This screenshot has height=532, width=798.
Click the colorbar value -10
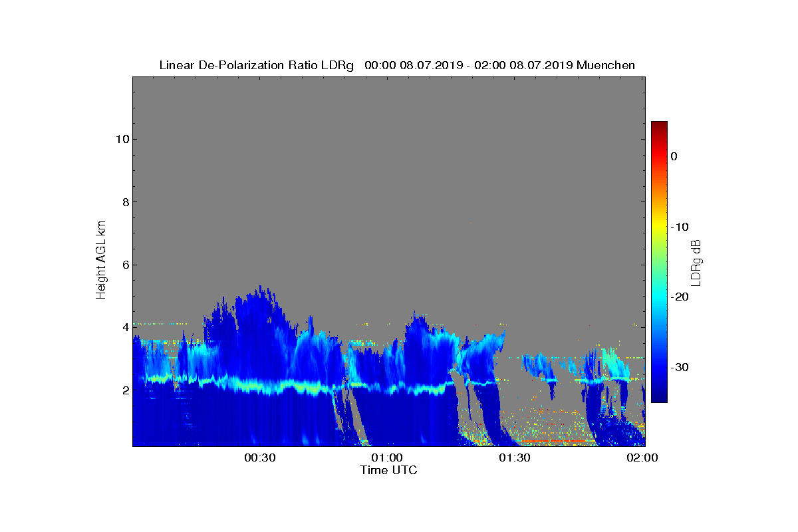click(680, 227)
